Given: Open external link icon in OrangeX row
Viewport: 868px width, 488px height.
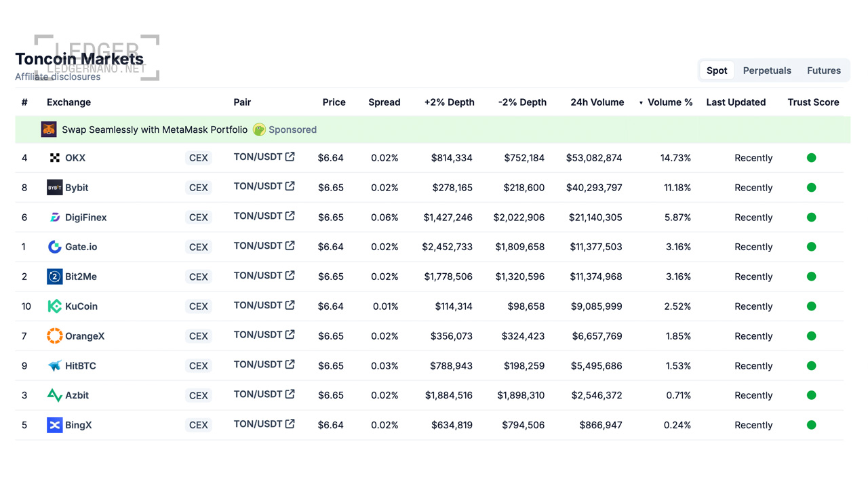Looking at the screenshot, I should tap(290, 334).
